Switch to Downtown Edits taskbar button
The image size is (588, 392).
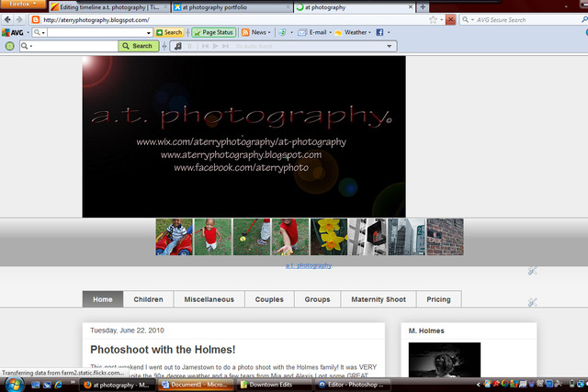pos(274,385)
